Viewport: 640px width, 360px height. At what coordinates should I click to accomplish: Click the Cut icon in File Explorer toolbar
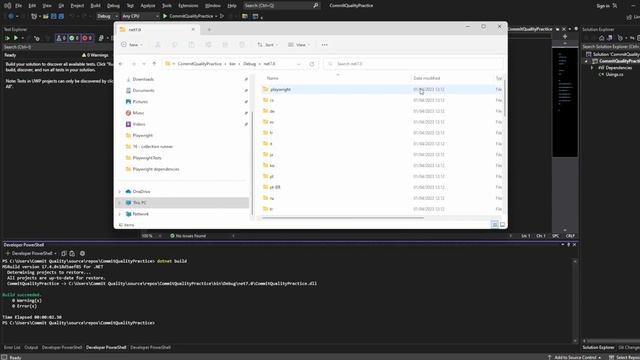158,45
